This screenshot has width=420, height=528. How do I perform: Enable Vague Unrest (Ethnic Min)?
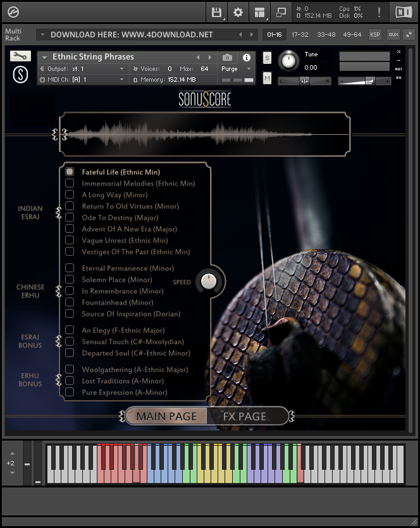point(70,240)
